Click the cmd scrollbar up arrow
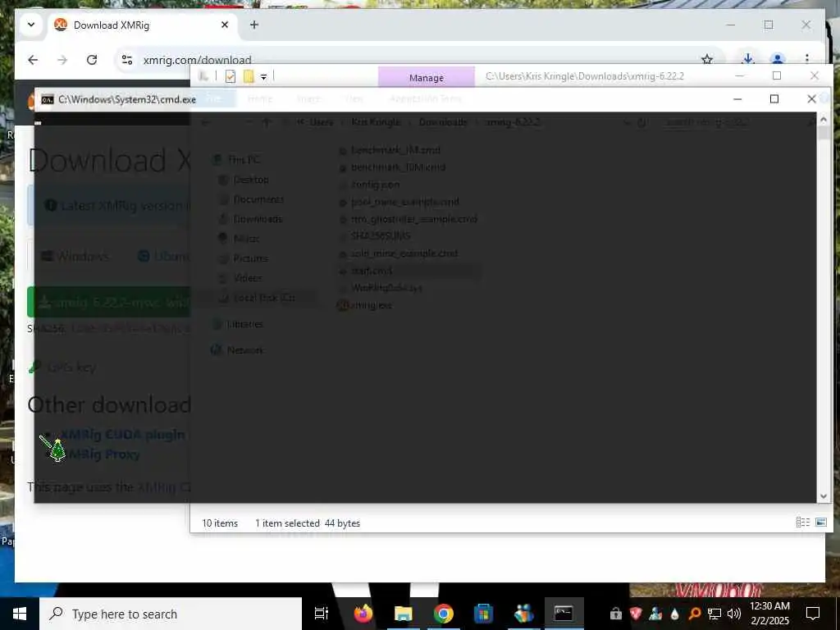 tap(824, 119)
